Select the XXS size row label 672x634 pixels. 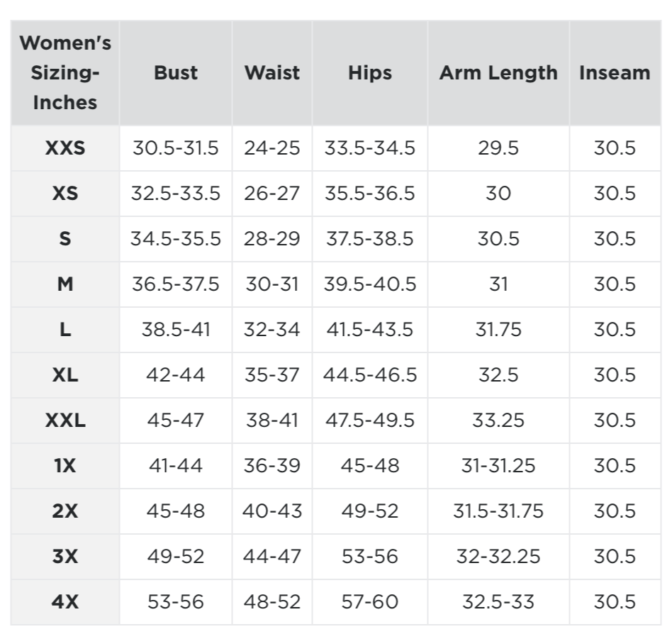(x=65, y=148)
